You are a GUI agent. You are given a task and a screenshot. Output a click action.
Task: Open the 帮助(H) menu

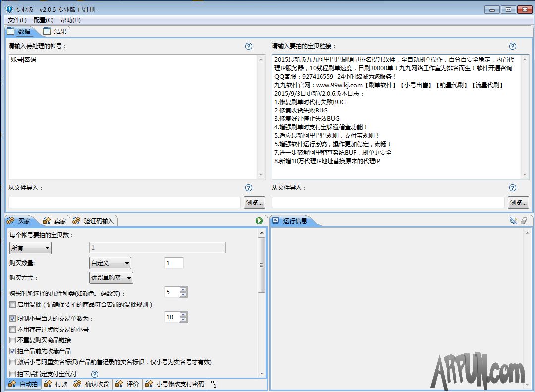coord(70,20)
